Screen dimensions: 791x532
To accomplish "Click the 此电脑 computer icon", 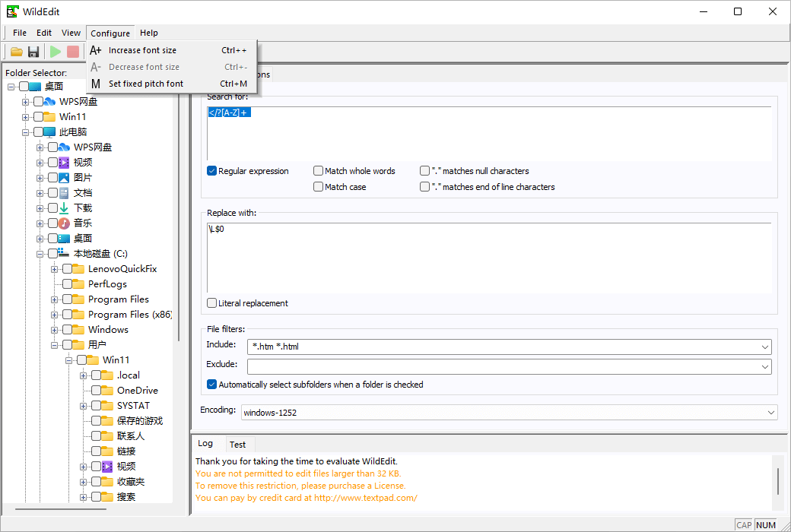I will click(49, 132).
